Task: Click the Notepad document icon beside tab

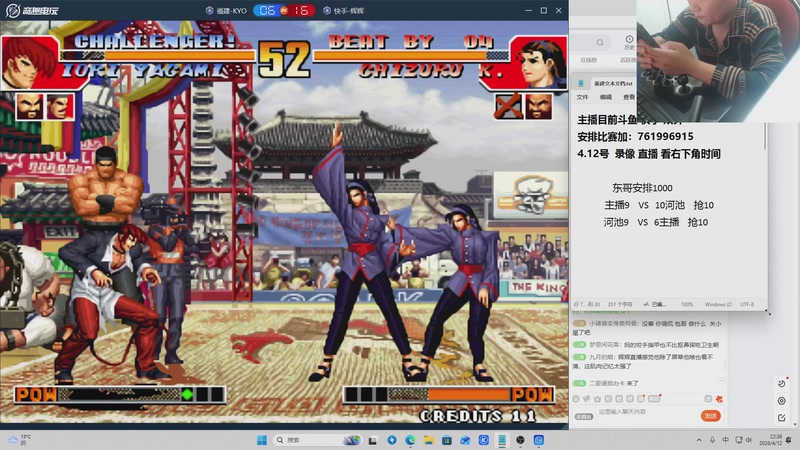Action: click(581, 83)
